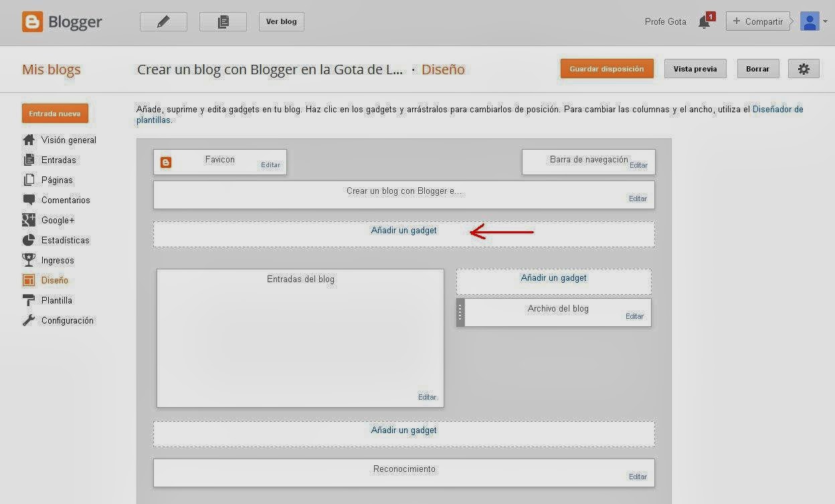Viewport: 835px width, 504px height.
Task: Select the Reconocimiento gadget box
Action: coord(404,473)
